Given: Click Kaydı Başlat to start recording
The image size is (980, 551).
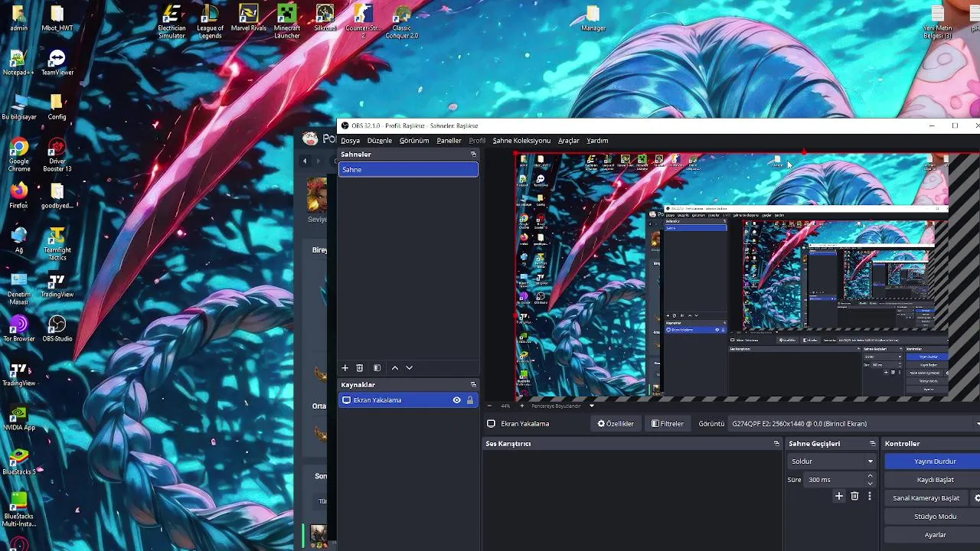Looking at the screenshot, I should [x=933, y=480].
